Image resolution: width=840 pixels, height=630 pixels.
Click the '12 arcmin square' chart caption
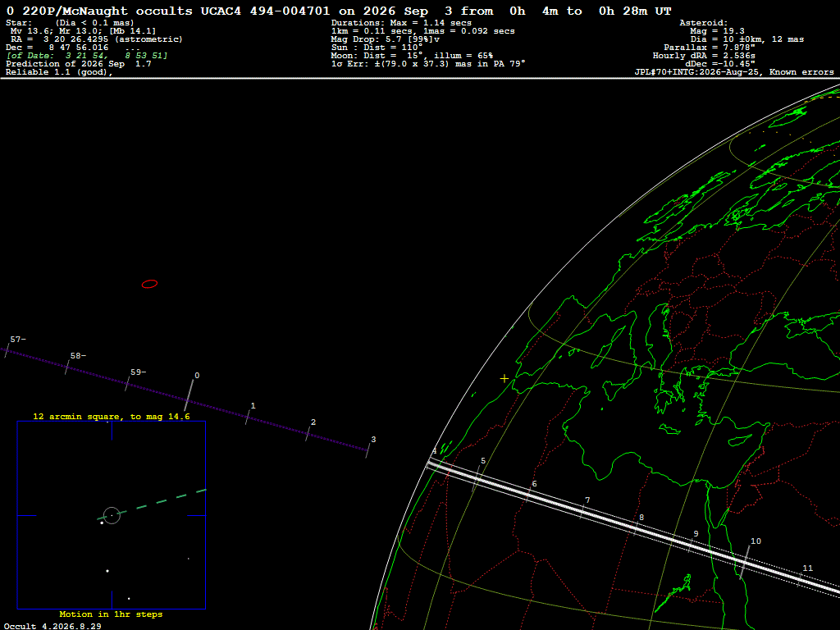[x=112, y=416]
